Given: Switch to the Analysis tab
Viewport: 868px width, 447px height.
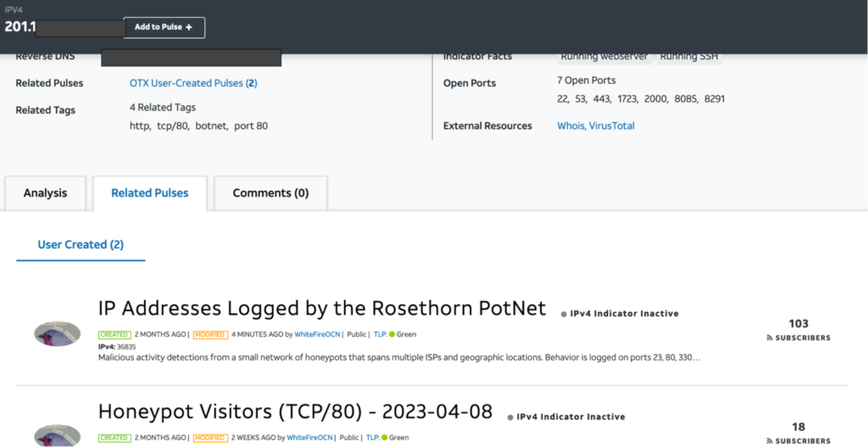Looking at the screenshot, I should tap(45, 193).
